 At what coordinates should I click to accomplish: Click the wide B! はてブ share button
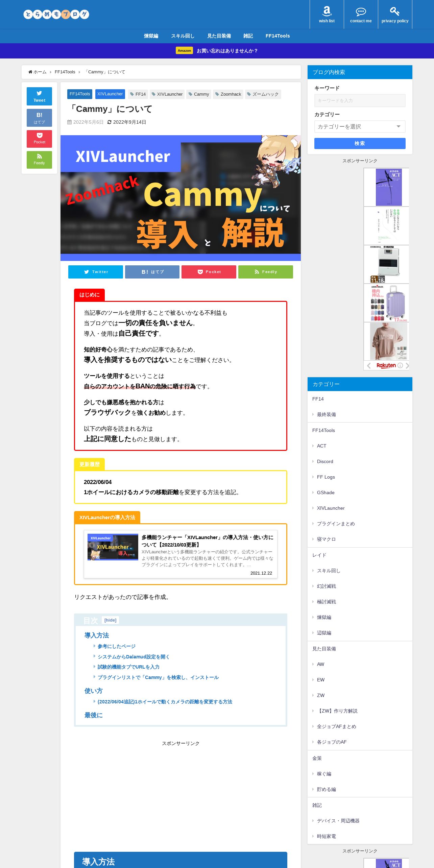tap(152, 272)
